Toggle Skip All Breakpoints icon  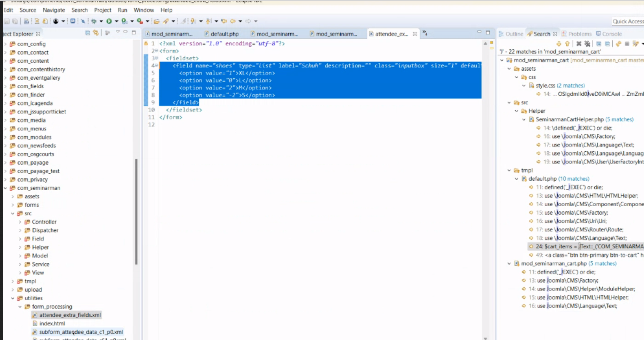click(83, 21)
